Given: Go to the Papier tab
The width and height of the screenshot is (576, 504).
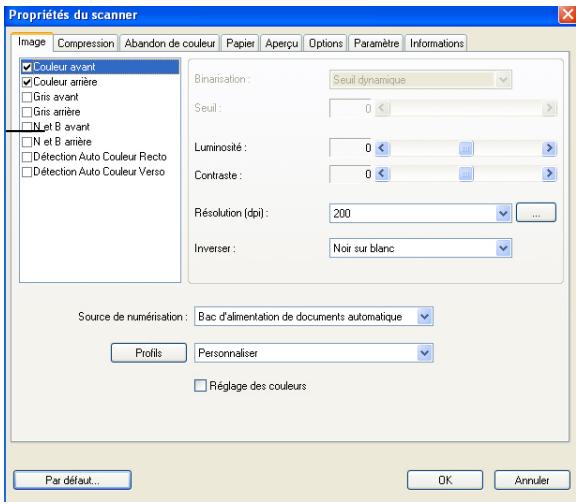Looking at the screenshot, I should tap(240, 43).
